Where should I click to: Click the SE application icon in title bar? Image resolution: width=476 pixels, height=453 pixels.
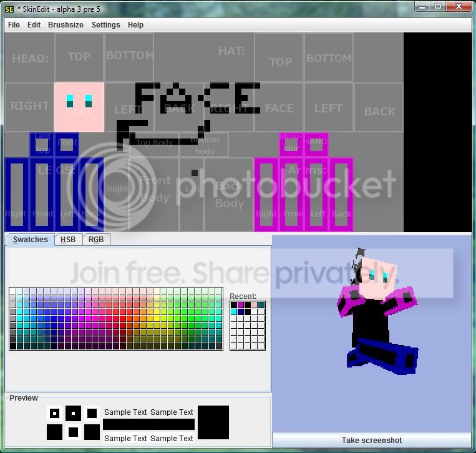pos(9,9)
